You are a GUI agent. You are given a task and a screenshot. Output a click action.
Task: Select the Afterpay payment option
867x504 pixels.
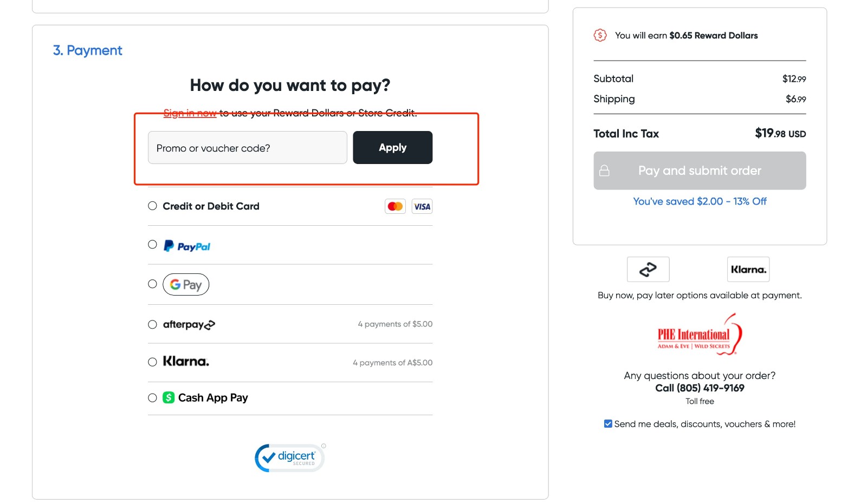(x=152, y=324)
